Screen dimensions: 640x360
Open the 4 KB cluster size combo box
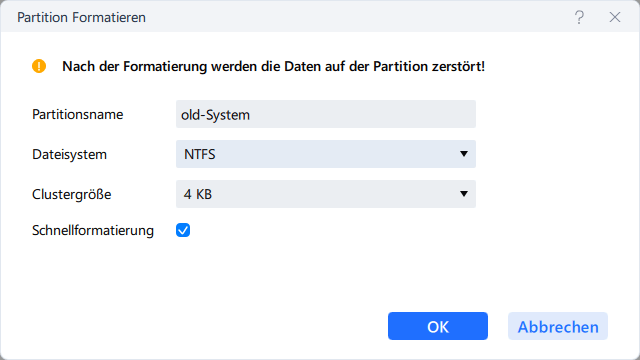(x=326, y=194)
